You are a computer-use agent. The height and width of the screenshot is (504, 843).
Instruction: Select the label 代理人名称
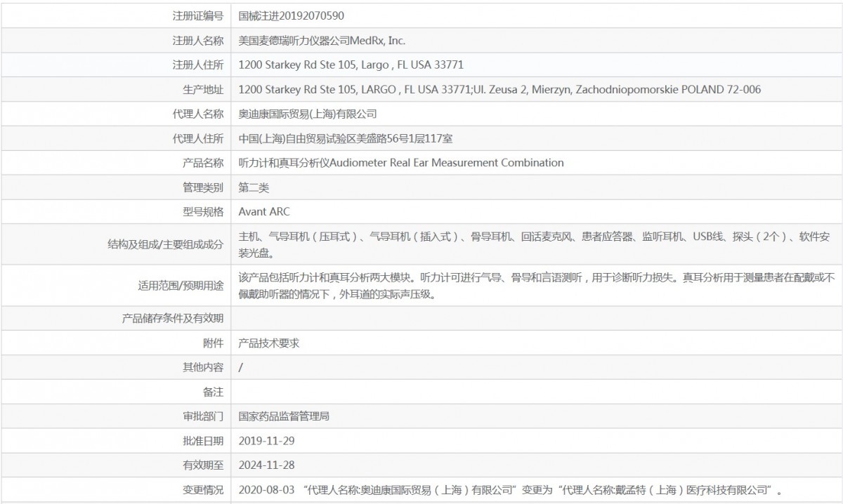coord(198,114)
